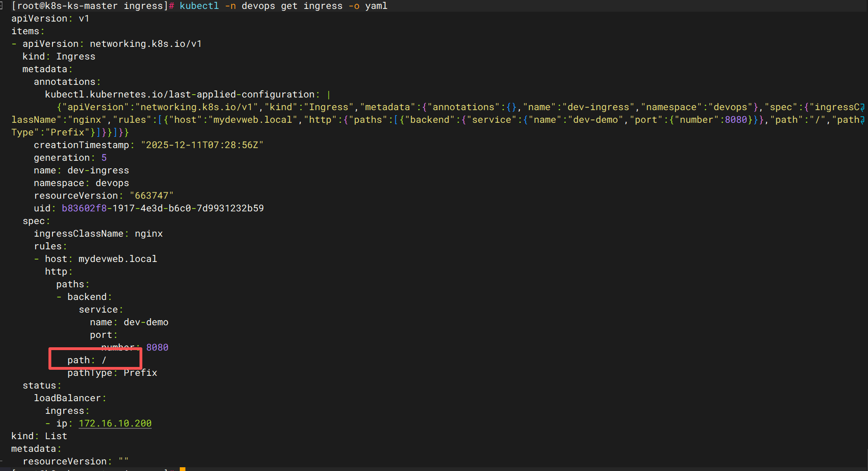Click ingressClassName: nginx in the spec
The image size is (868, 471).
pyautogui.click(x=98, y=233)
